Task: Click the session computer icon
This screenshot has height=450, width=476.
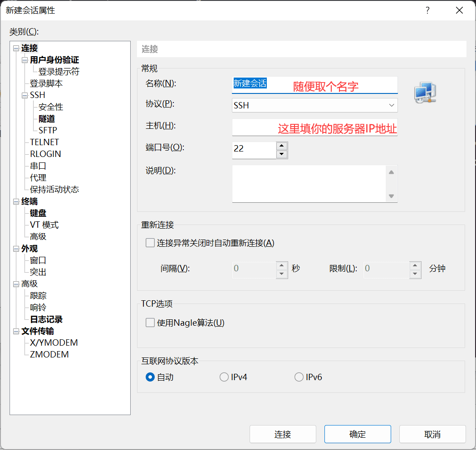Action: click(x=425, y=93)
